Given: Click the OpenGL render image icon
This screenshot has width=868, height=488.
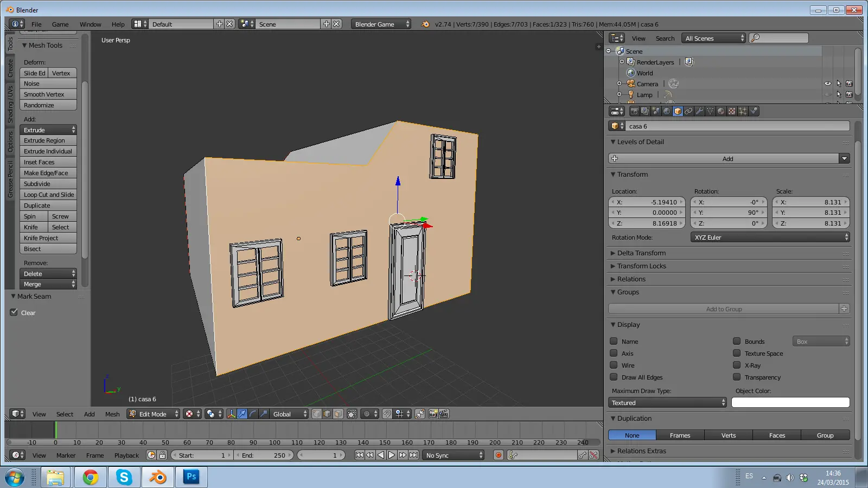Looking at the screenshot, I should tap(433, 414).
